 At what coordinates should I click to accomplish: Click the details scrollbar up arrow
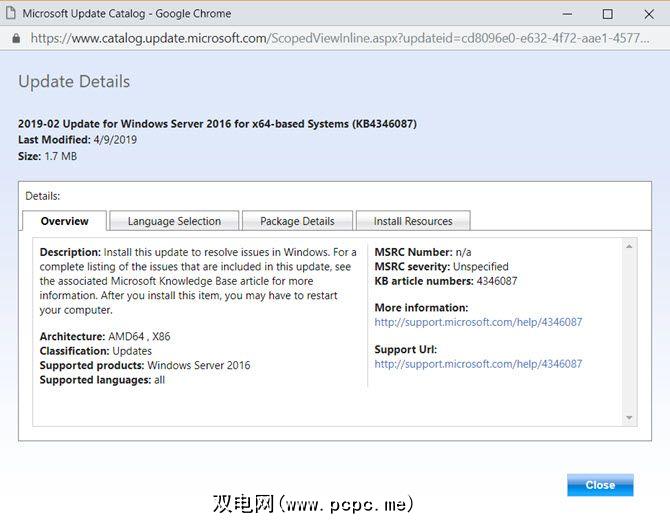pyautogui.click(x=629, y=247)
